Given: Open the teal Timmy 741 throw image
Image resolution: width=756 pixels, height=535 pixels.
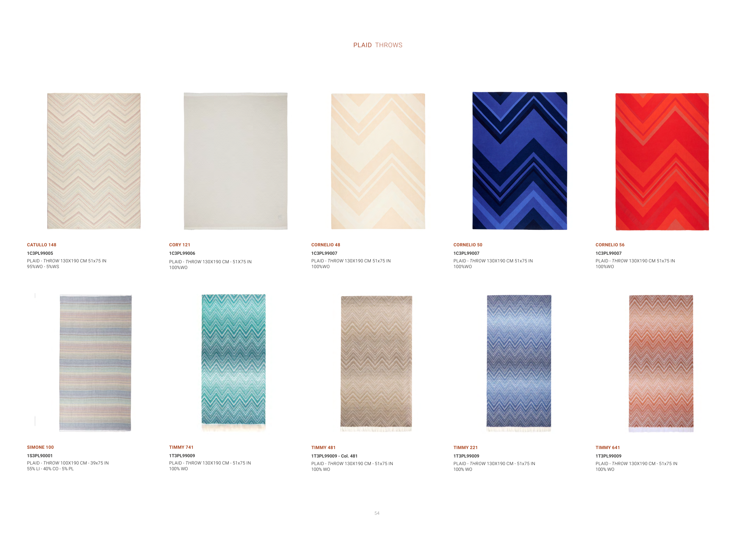Looking at the screenshot, I should (233, 363).
